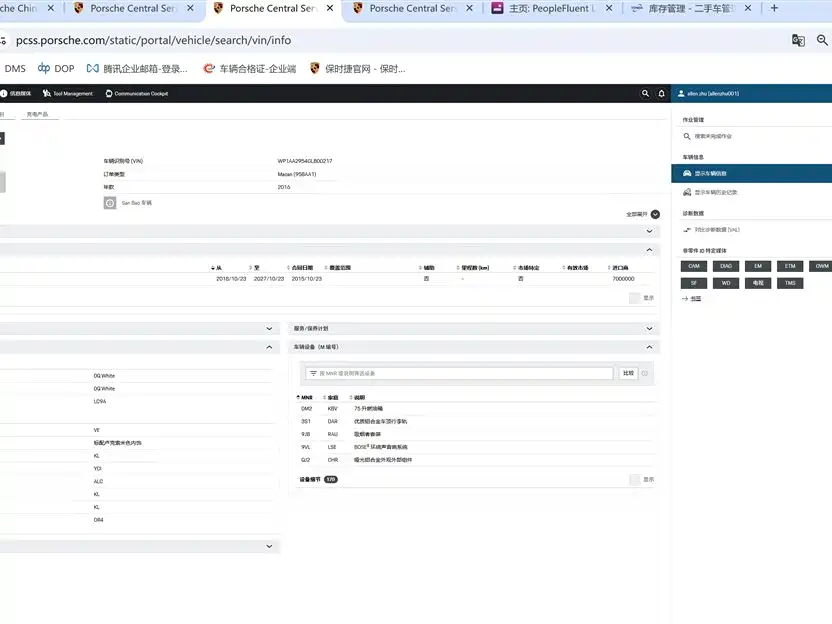This screenshot has width=832, height=624.
Task: Click the vehicle history icon in the sidebar
Action: point(687,192)
